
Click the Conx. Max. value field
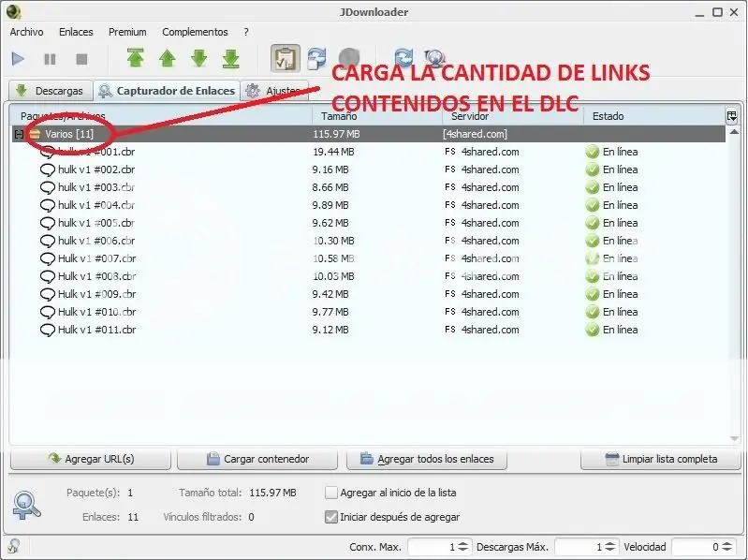coord(433,547)
